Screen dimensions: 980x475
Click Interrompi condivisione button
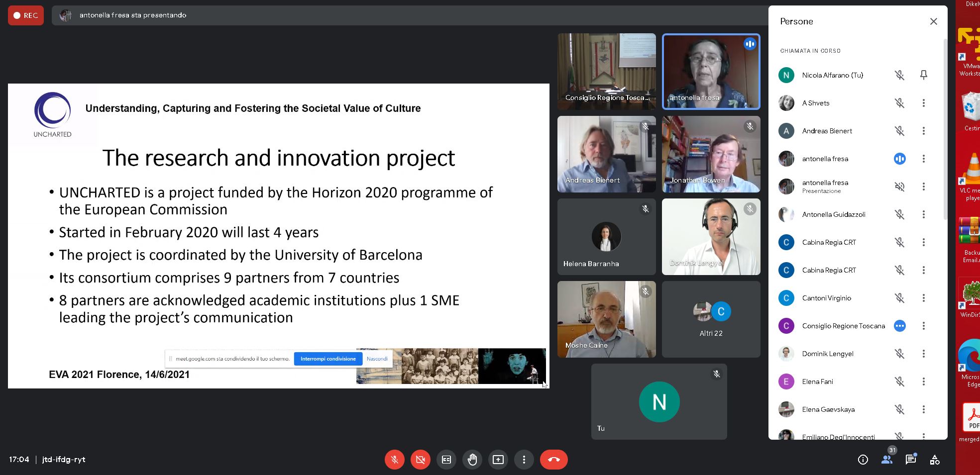point(328,359)
